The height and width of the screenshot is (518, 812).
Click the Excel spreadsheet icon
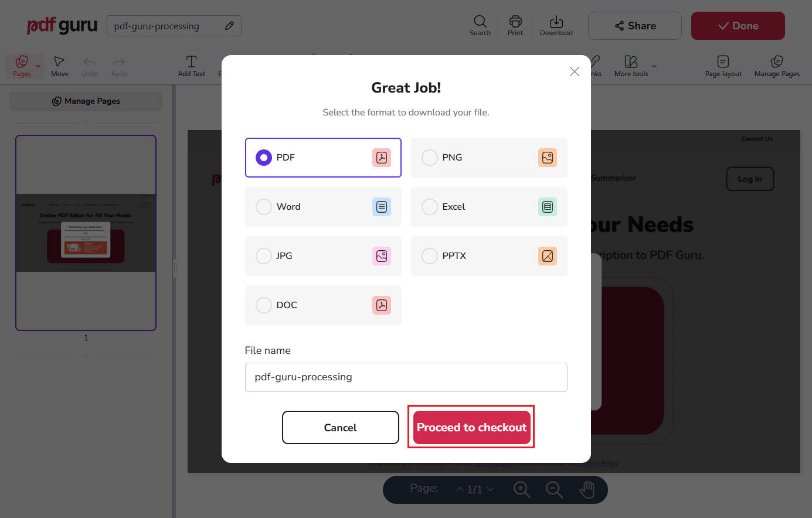pyautogui.click(x=548, y=207)
